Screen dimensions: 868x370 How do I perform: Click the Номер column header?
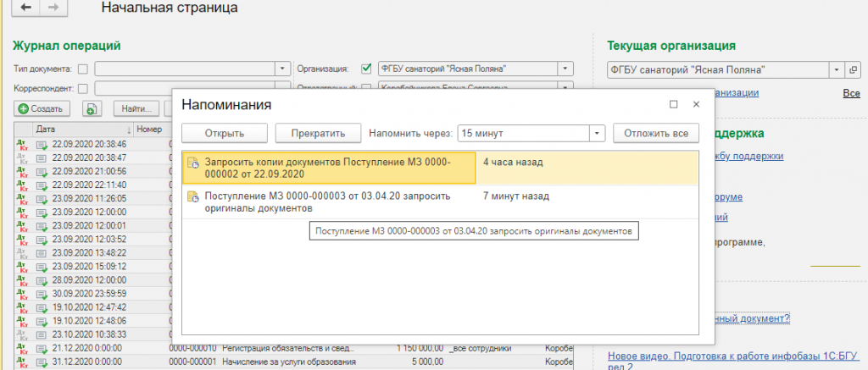tap(149, 130)
